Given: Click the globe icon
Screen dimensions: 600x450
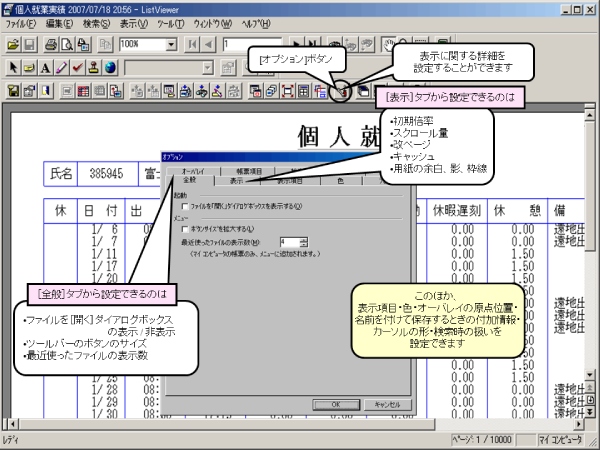Looking at the screenshot, I should tap(110, 68).
